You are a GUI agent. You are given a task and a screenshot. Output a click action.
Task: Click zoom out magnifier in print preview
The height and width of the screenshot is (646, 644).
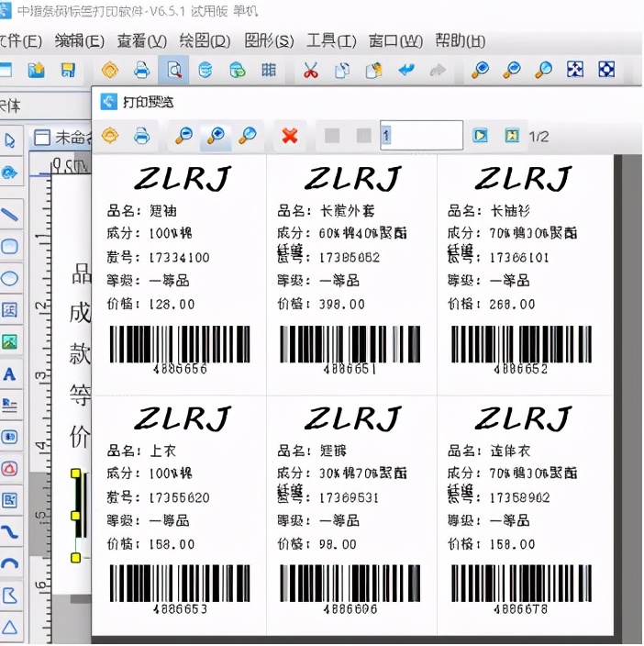pyautogui.click(x=184, y=136)
